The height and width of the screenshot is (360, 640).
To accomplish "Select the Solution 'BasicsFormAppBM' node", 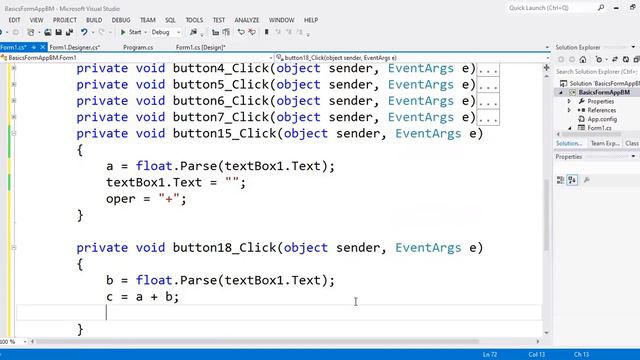I will coord(600,83).
